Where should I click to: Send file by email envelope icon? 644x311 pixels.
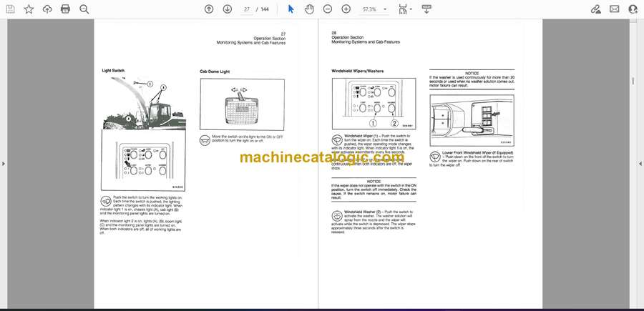(x=615, y=9)
